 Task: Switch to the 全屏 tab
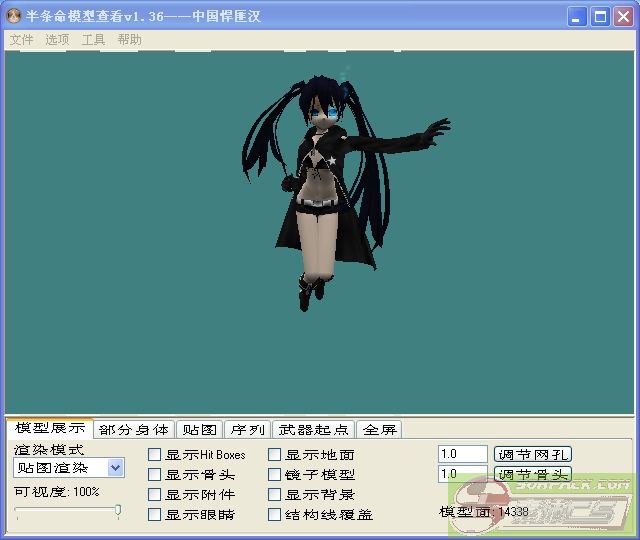pos(380,430)
